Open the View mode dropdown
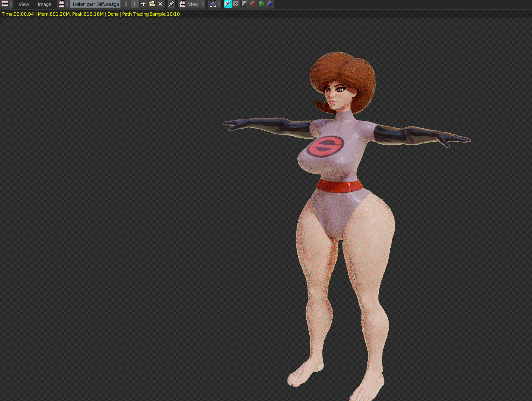The height and width of the screenshot is (401, 532). pos(192,4)
